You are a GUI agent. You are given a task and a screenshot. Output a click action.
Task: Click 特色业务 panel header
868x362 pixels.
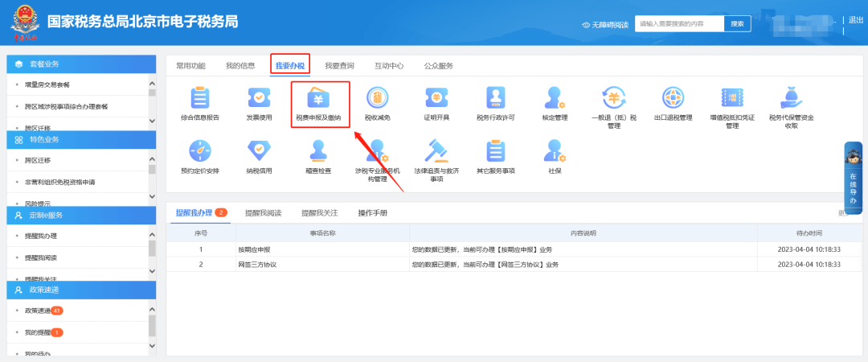click(81, 140)
